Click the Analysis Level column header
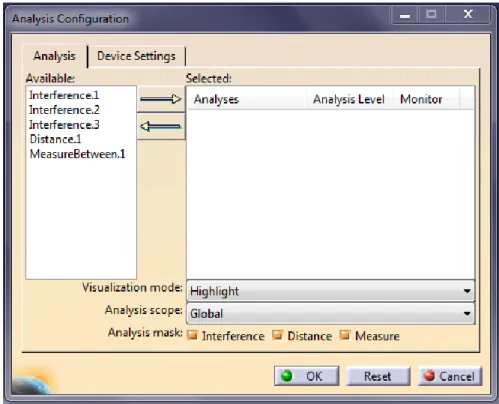The image size is (499, 404). click(x=349, y=99)
